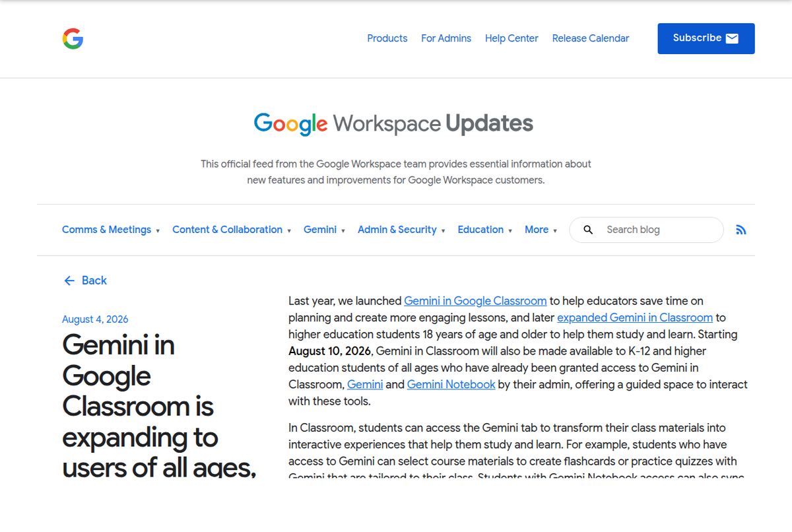Expand the Content & Collaboration arrow
This screenshot has width=792, height=532.
(x=289, y=230)
